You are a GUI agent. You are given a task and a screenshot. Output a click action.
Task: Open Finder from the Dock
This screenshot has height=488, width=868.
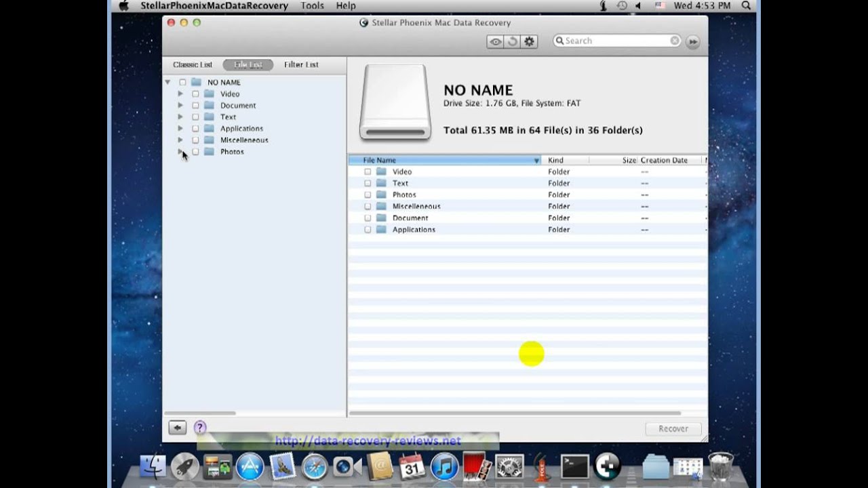click(x=153, y=466)
